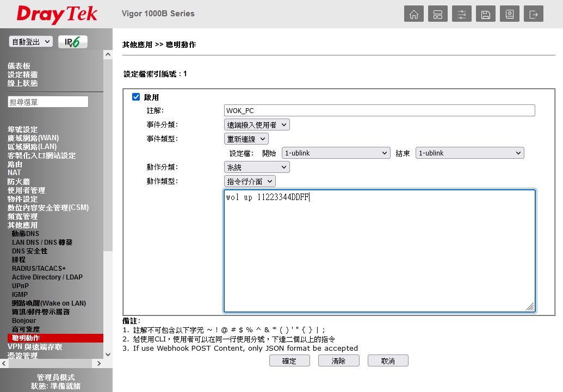Expand the 事件類型 dropdown

(246, 139)
